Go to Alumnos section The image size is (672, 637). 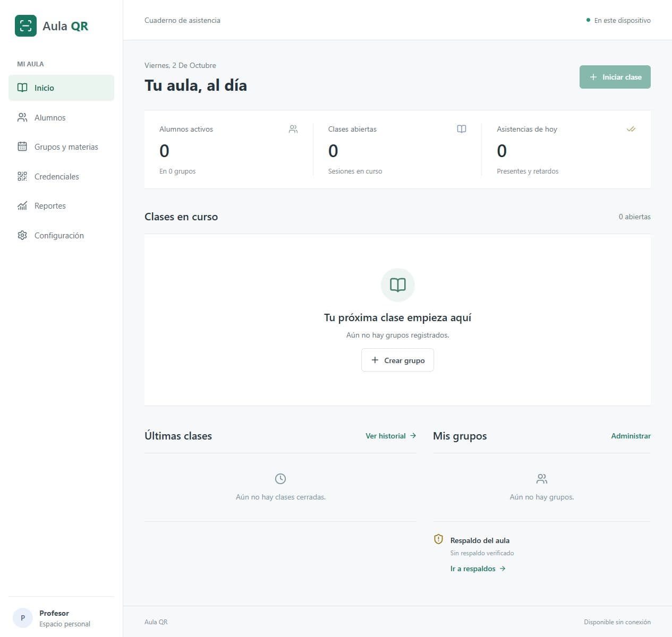click(x=61, y=117)
